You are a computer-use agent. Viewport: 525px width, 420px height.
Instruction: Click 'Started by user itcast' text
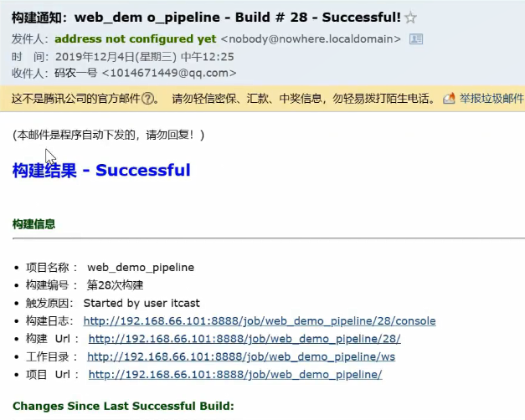pyautogui.click(x=142, y=303)
